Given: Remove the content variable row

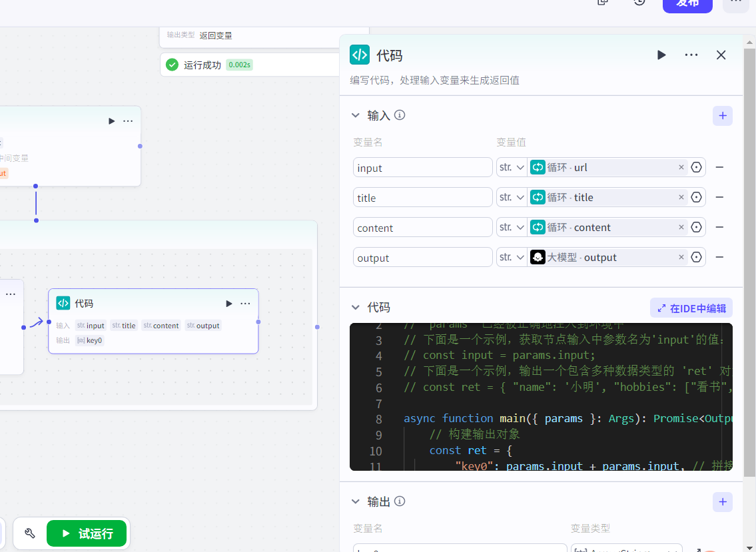Looking at the screenshot, I should (x=719, y=227).
